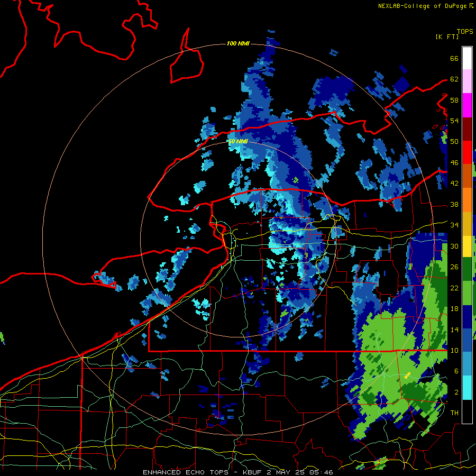The image size is (476, 476).
Task: Pick the yellow swatch beside 30
Action: tap(467, 246)
